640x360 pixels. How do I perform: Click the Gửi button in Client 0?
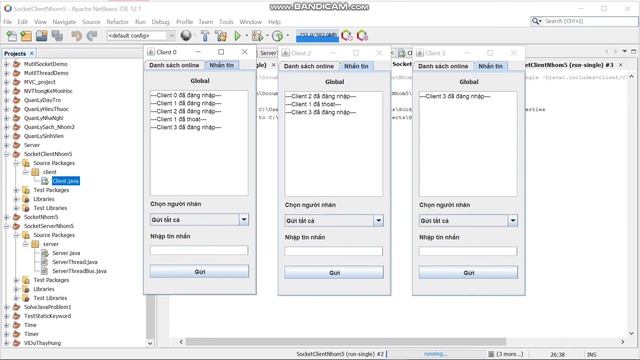pyautogui.click(x=199, y=271)
